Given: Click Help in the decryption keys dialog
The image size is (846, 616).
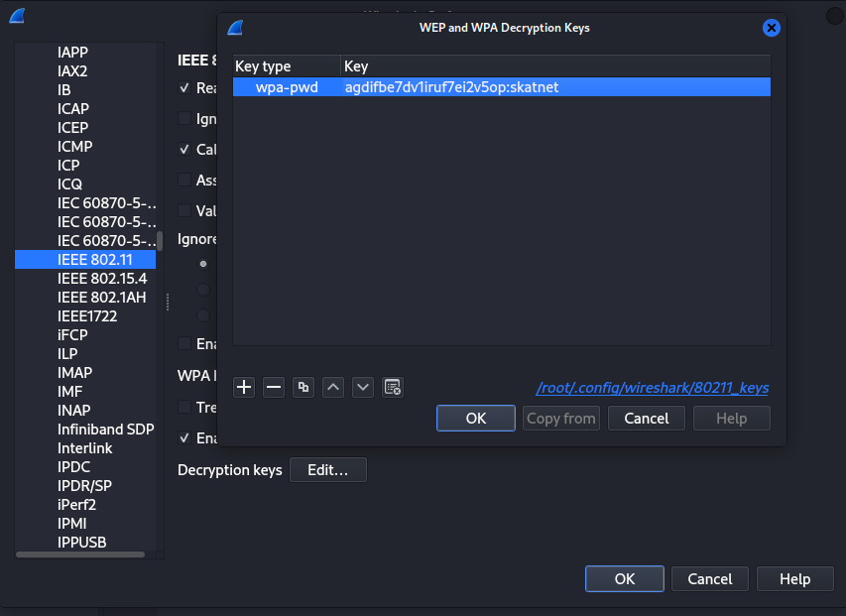Looking at the screenshot, I should 732,418.
